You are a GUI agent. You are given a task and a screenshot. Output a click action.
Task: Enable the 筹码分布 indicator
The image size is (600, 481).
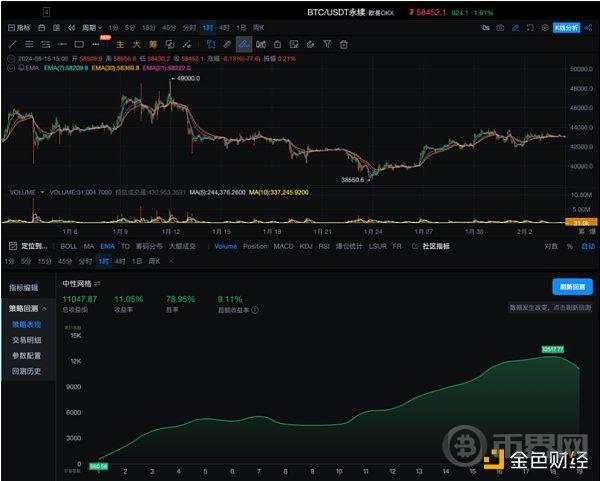(x=149, y=246)
